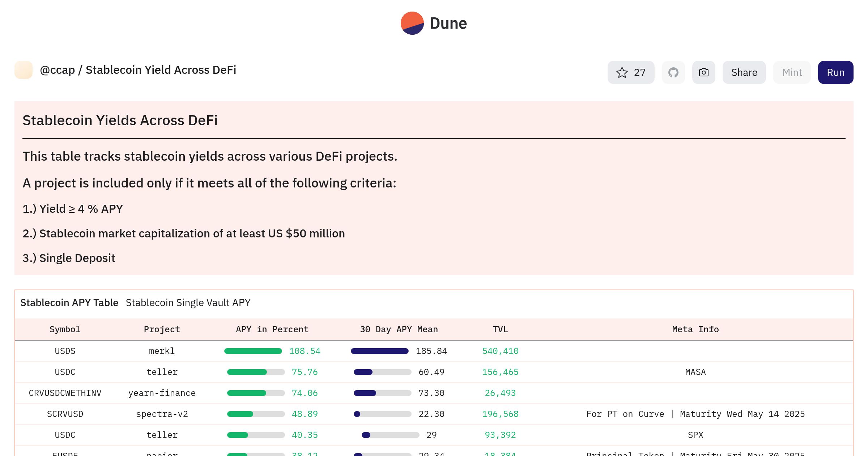The image size is (868, 456).
Task: Sort by Project column header
Action: click(162, 329)
